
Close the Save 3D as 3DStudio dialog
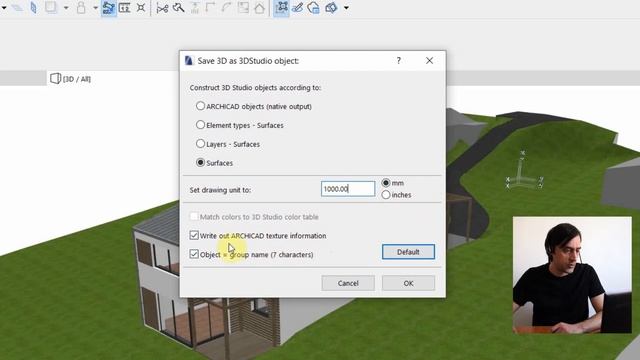429,60
